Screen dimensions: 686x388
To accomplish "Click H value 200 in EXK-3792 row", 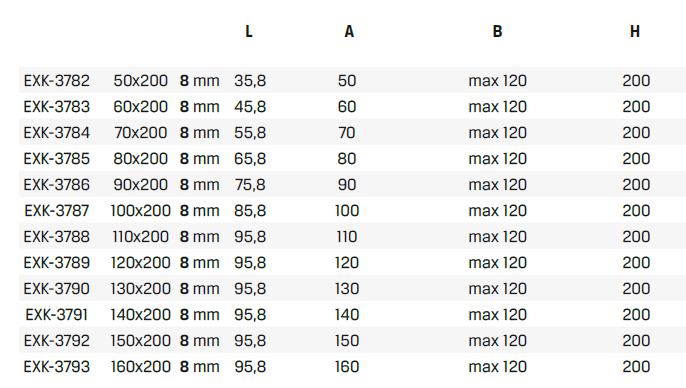I will coord(636,341).
